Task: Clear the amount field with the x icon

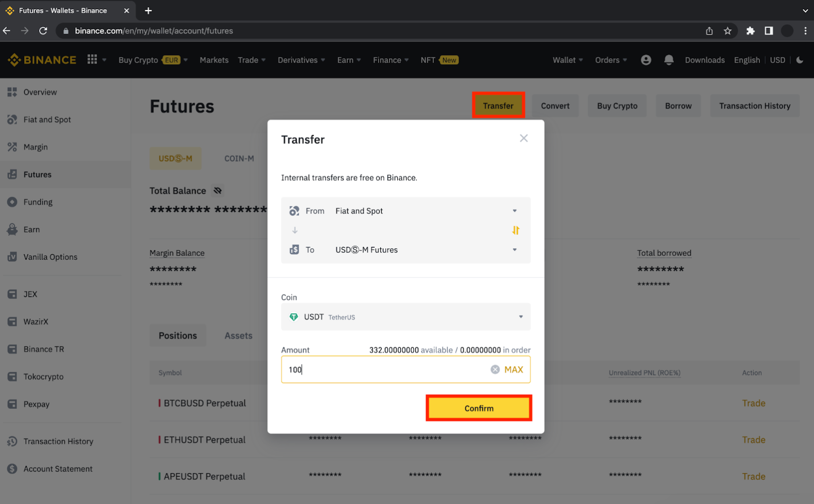Action: [x=495, y=369]
